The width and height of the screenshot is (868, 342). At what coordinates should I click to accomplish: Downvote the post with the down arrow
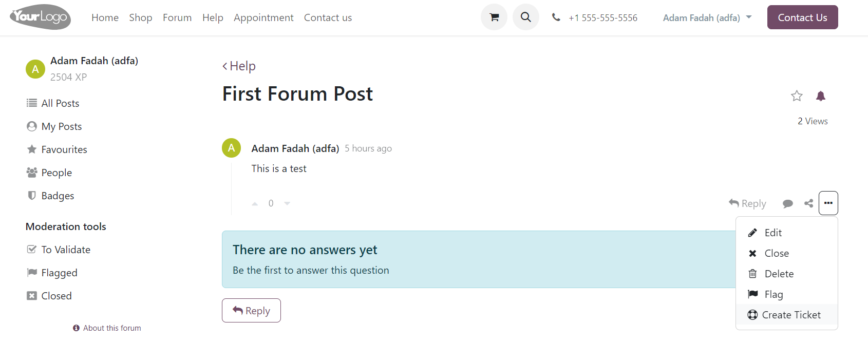pos(287,203)
